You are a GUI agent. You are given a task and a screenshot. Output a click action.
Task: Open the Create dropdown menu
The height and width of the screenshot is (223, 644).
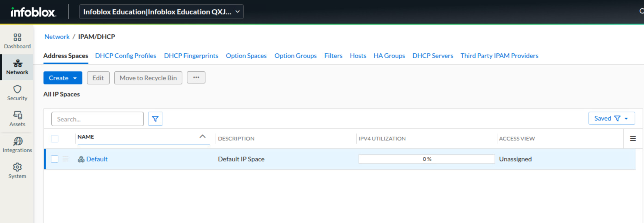[x=63, y=78]
